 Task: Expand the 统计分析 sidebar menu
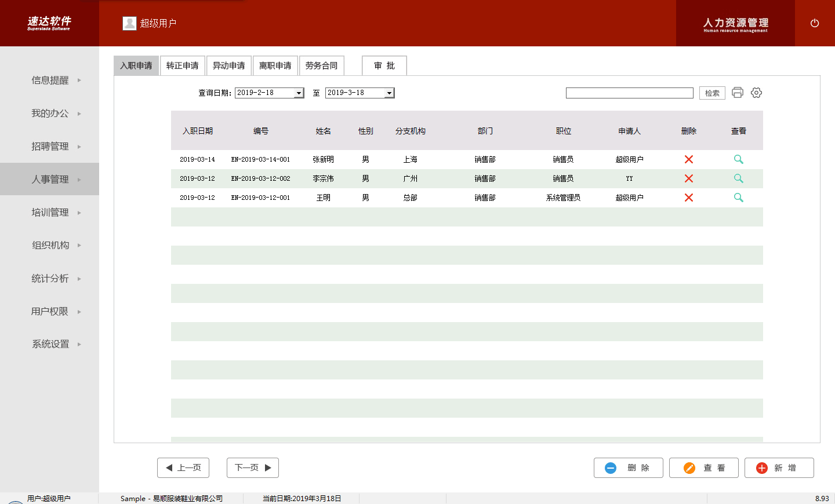(x=50, y=279)
